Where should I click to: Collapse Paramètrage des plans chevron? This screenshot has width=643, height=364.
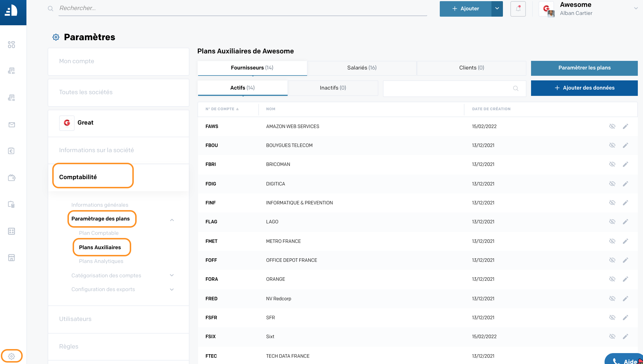[172, 220]
